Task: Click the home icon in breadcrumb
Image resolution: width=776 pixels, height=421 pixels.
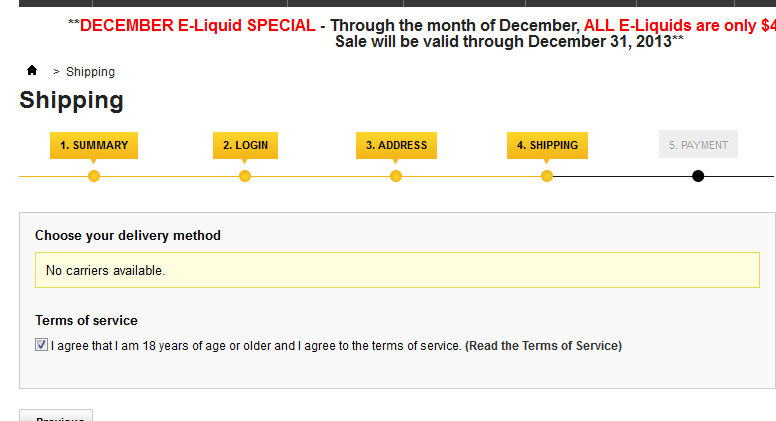Action: (x=32, y=71)
